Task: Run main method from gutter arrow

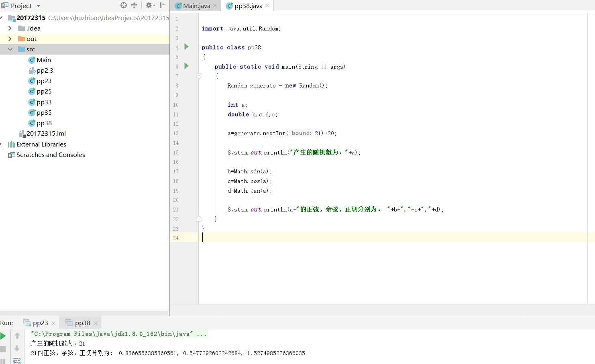Action: (x=186, y=66)
